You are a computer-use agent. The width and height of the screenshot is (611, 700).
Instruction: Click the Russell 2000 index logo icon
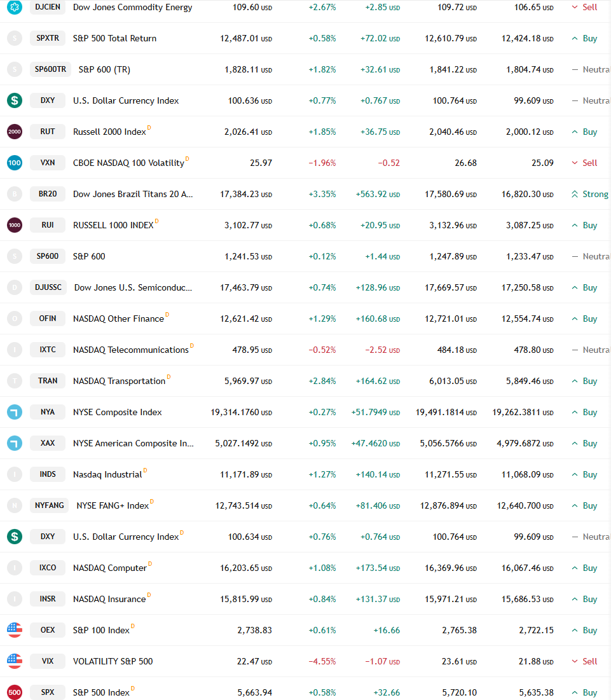point(15,132)
